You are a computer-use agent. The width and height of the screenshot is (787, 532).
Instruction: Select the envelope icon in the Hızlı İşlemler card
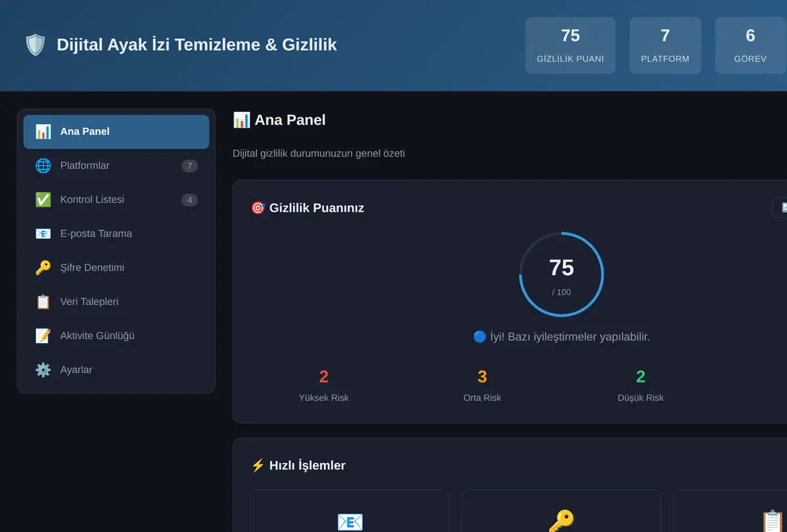pyautogui.click(x=350, y=522)
